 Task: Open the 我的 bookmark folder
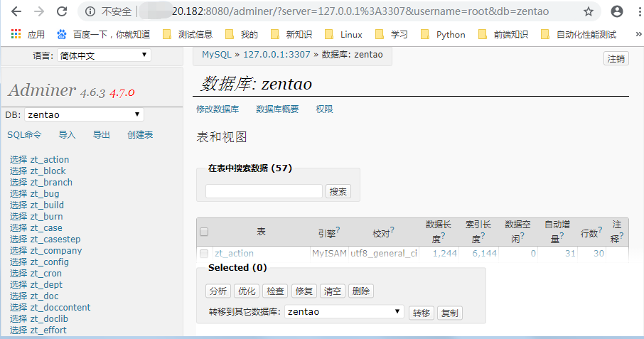tap(242, 35)
